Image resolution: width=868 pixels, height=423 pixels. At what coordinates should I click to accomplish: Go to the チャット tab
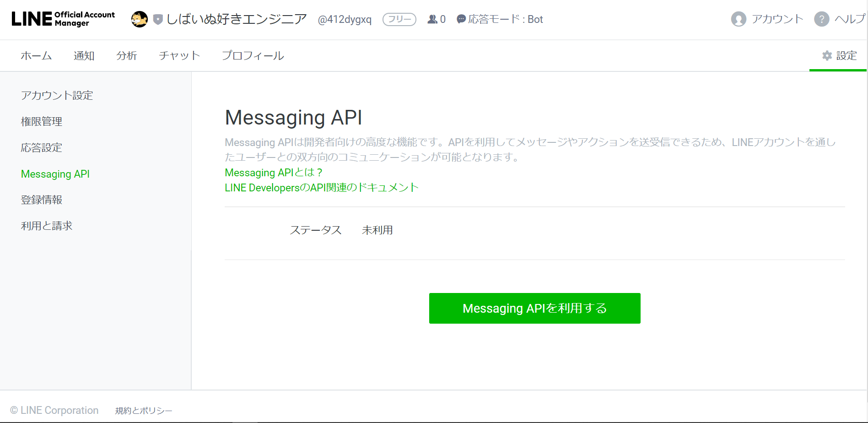[179, 55]
